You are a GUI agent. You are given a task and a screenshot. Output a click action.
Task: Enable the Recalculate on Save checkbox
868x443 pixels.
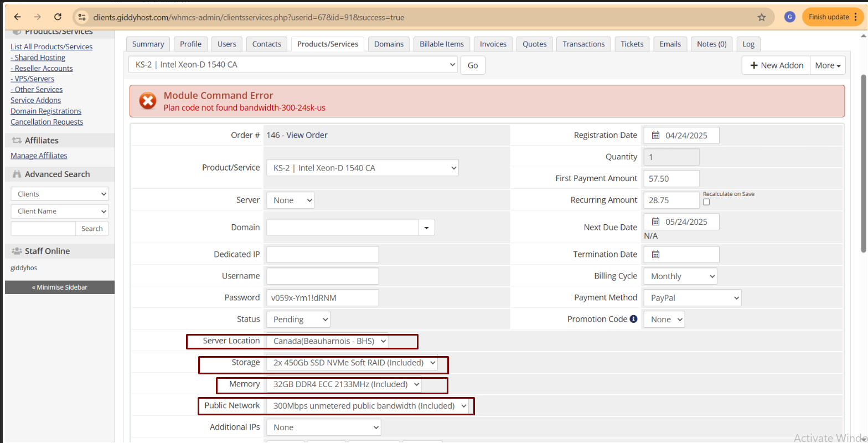click(706, 202)
